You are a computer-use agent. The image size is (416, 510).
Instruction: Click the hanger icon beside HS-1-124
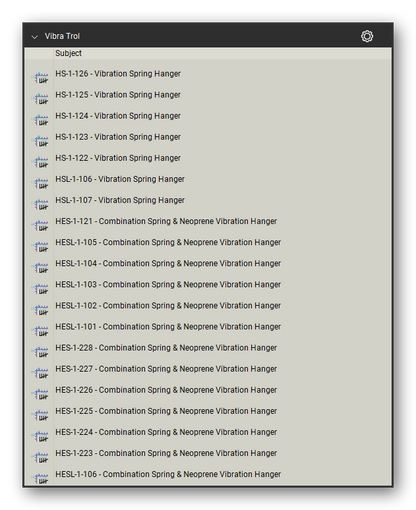click(x=40, y=120)
